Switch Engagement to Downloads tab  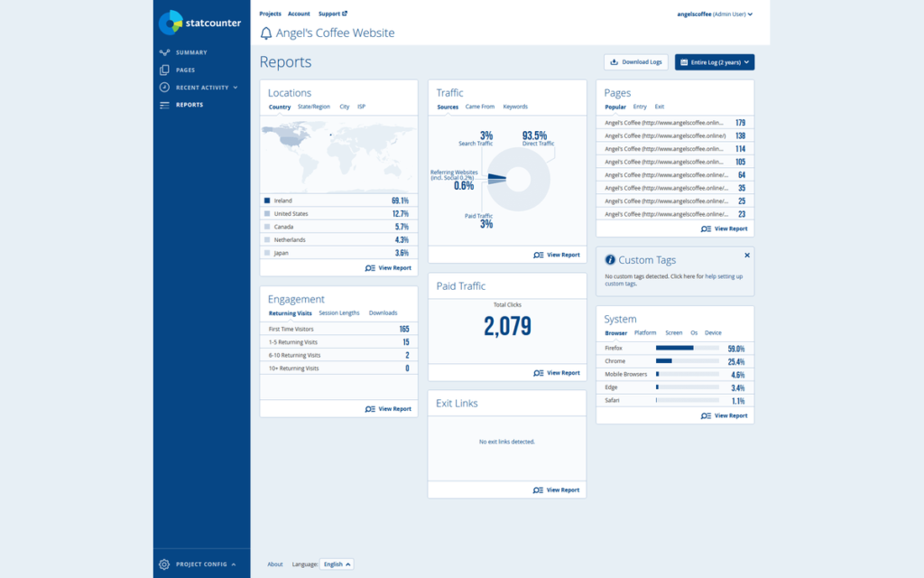(383, 313)
